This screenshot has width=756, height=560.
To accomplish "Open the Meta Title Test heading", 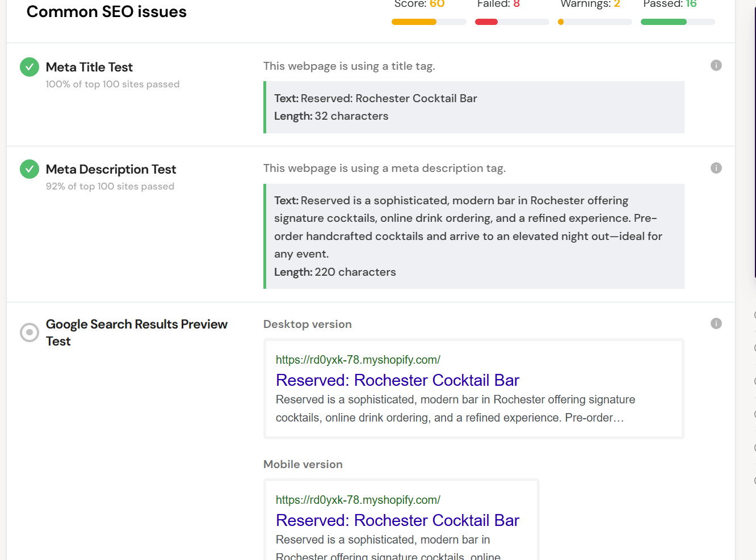I will 89,67.
